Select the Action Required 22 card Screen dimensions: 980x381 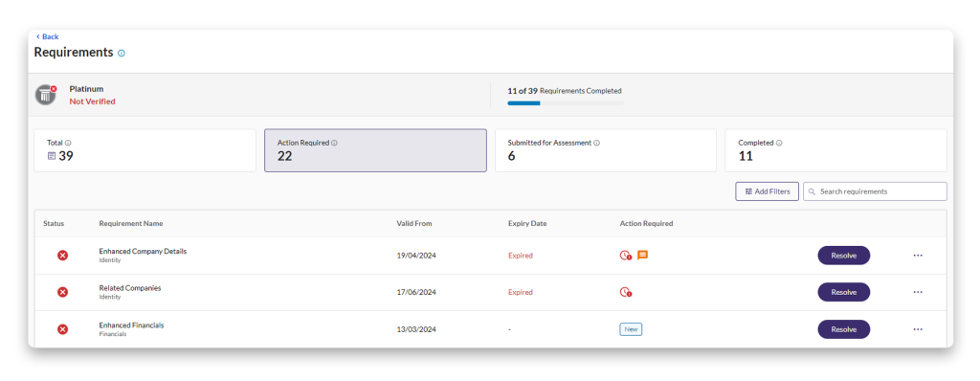pos(375,150)
